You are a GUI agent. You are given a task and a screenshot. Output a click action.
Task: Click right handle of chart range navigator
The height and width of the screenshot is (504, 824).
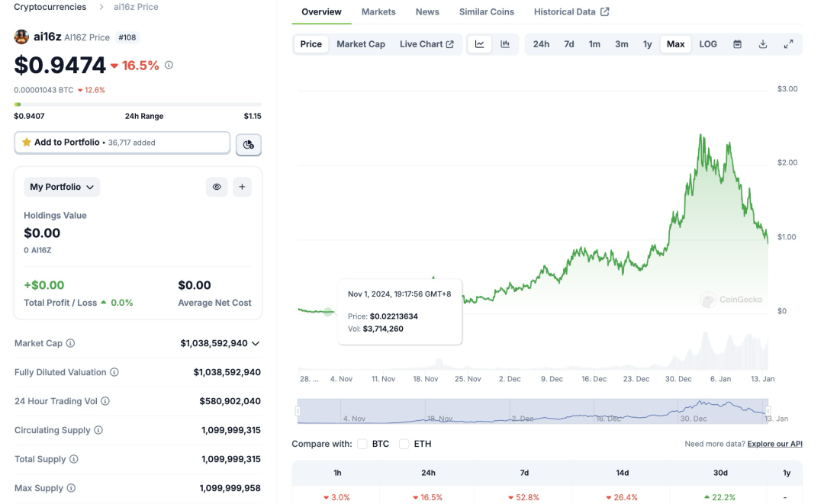pyautogui.click(x=768, y=410)
